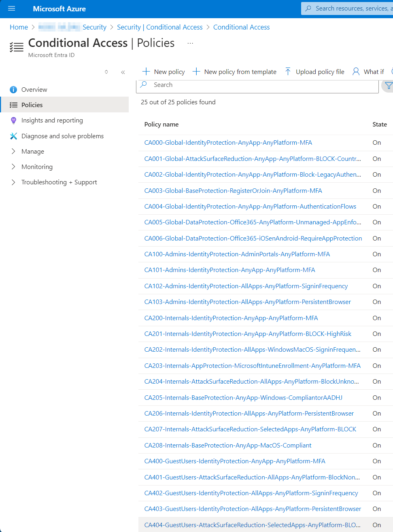The image size is (393, 532).
Task: Click the plus icon for New policy
Action: pos(146,72)
